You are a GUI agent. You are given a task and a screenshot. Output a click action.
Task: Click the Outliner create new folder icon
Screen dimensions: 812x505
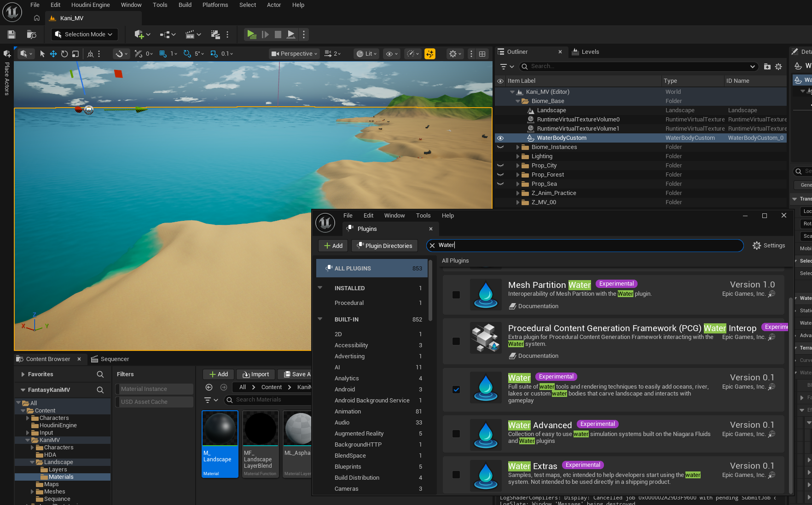click(767, 67)
